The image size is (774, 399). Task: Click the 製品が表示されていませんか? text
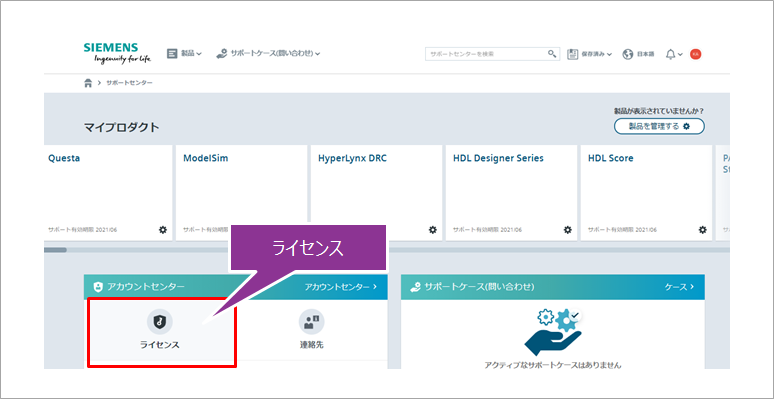(658, 111)
